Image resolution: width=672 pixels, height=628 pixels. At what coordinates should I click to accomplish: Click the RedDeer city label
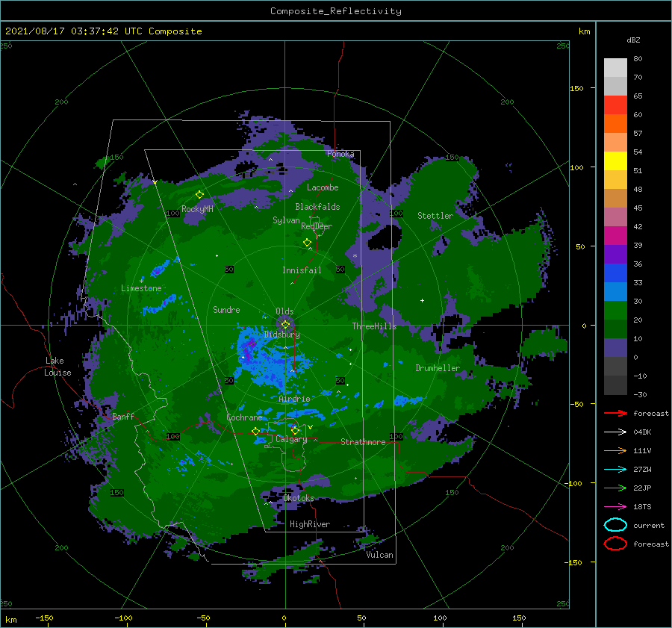(317, 226)
